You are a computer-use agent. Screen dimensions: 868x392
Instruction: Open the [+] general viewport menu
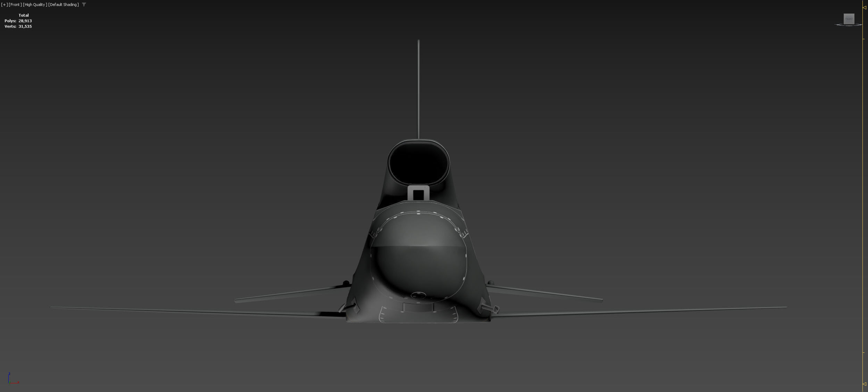click(x=5, y=5)
